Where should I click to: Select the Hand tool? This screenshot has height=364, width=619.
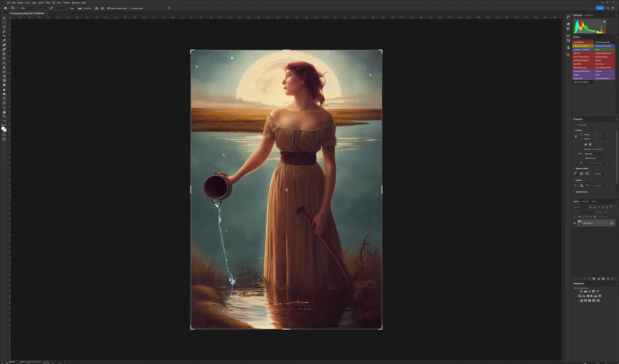click(x=4, y=112)
